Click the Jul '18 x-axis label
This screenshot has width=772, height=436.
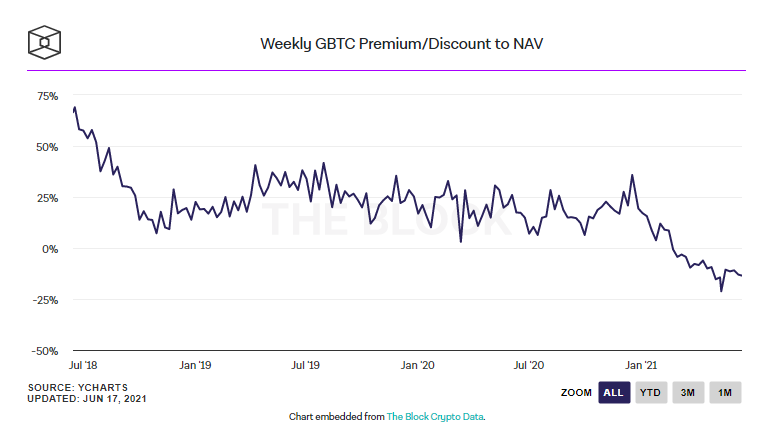84,365
